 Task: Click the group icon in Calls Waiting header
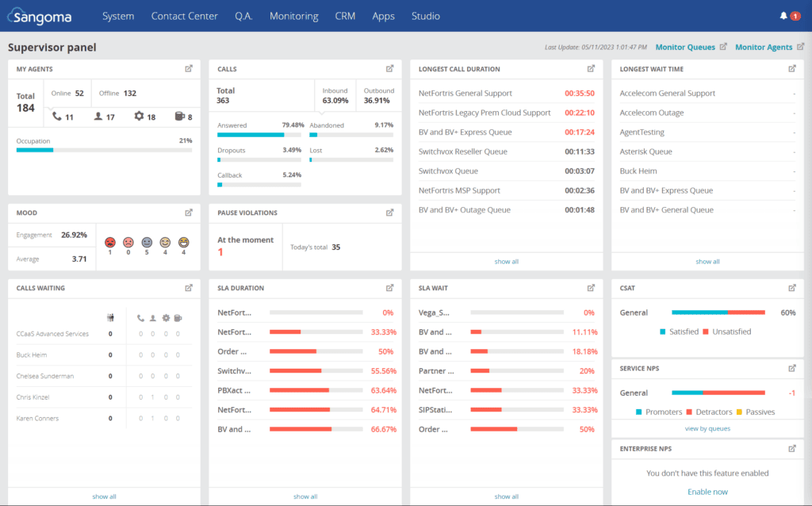click(110, 318)
